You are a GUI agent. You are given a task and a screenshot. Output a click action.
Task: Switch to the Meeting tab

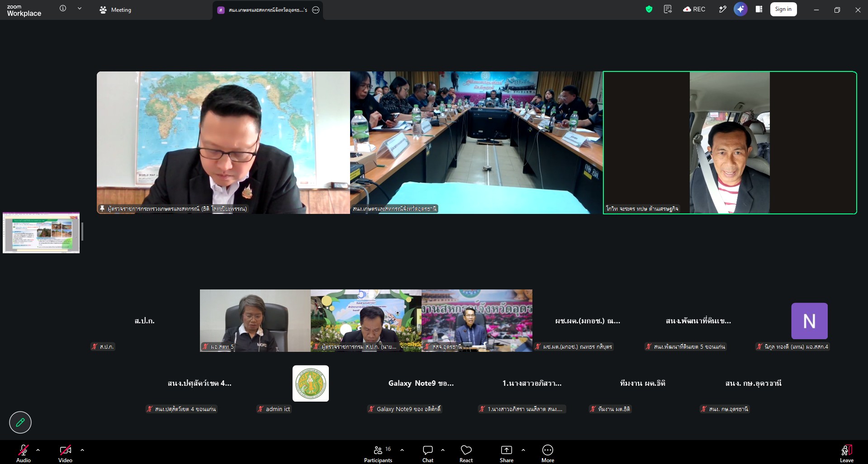[x=115, y=9]
